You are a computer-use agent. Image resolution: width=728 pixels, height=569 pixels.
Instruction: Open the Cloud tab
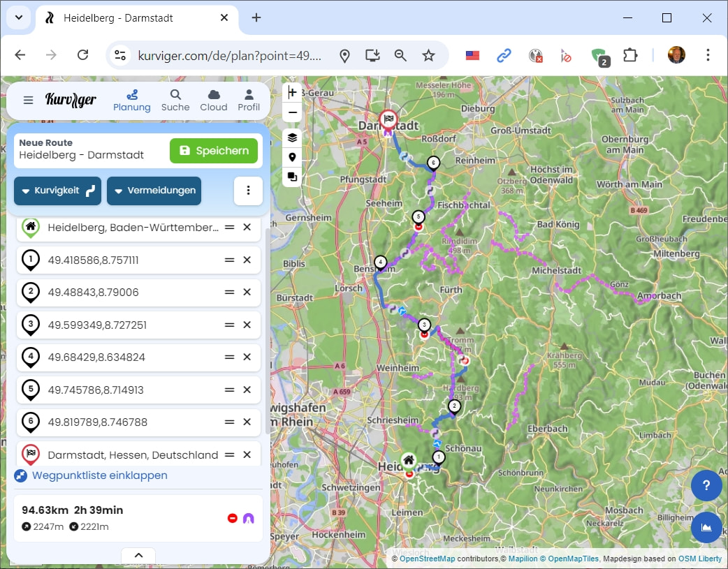214,100
